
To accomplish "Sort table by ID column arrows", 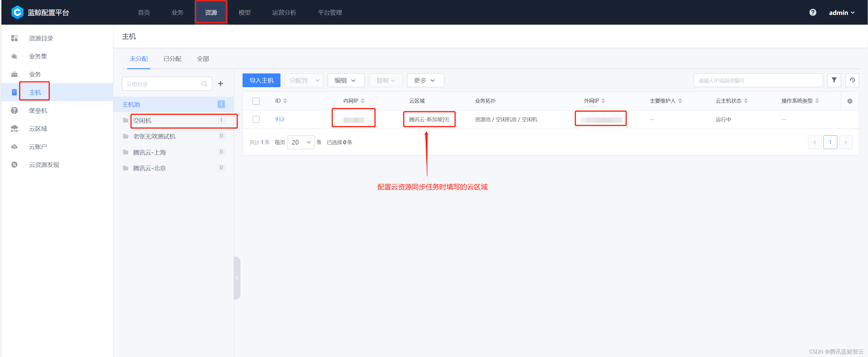I will (285, 101).
